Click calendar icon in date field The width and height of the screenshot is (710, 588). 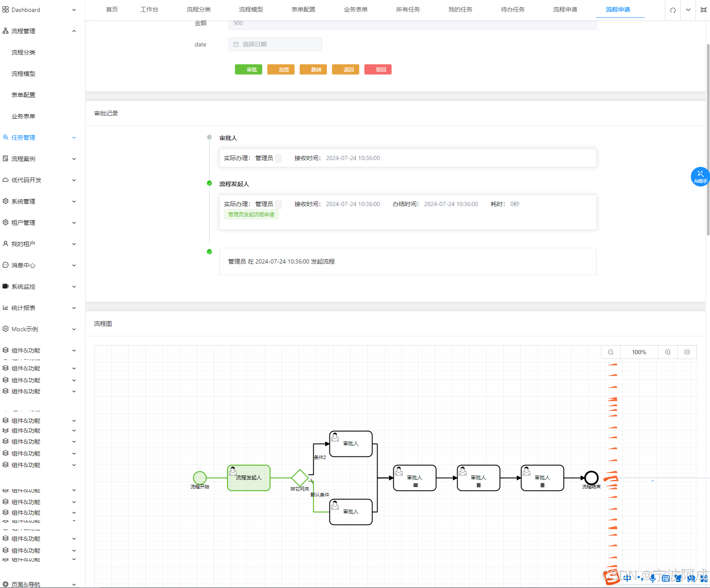pos(236,44)
